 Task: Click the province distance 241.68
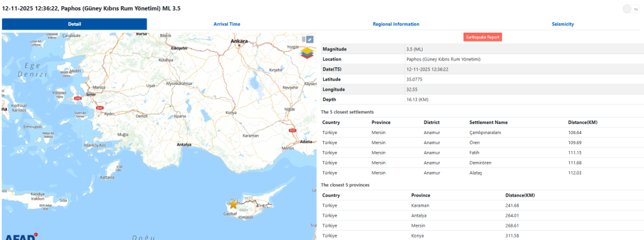tap(512, 205)
